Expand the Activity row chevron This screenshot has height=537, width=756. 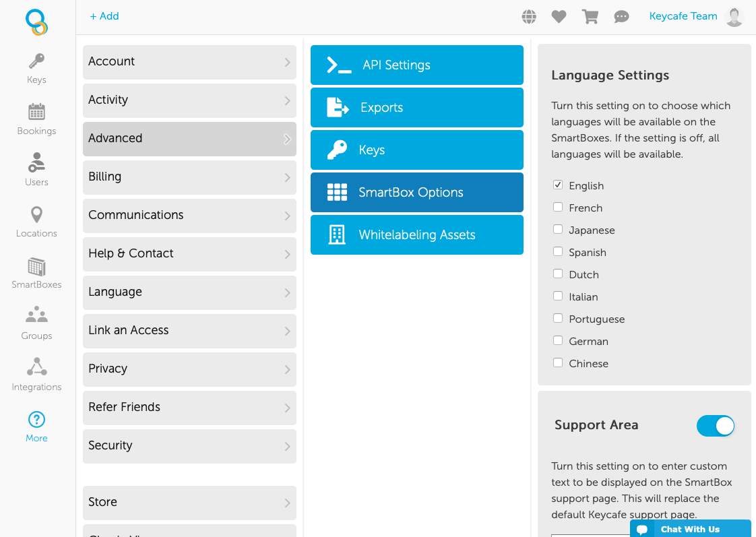click(x=287, y=101)
